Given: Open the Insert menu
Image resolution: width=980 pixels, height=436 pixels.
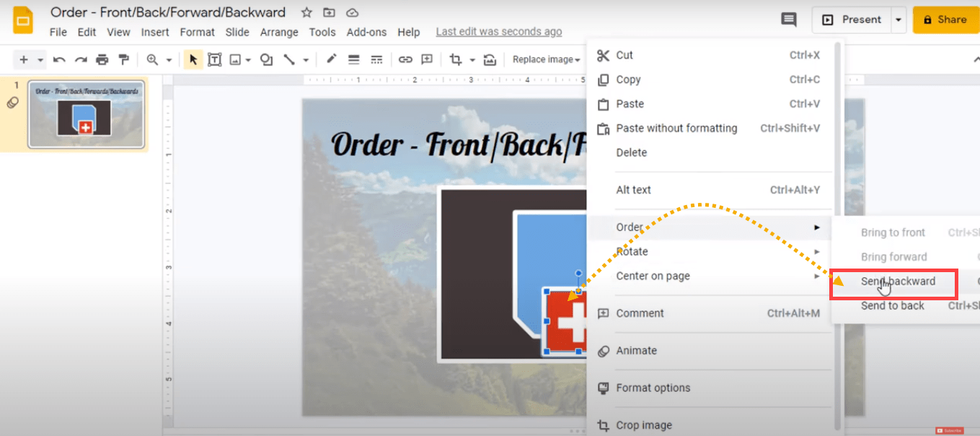Looking at the screenshot, I should 155,32.
